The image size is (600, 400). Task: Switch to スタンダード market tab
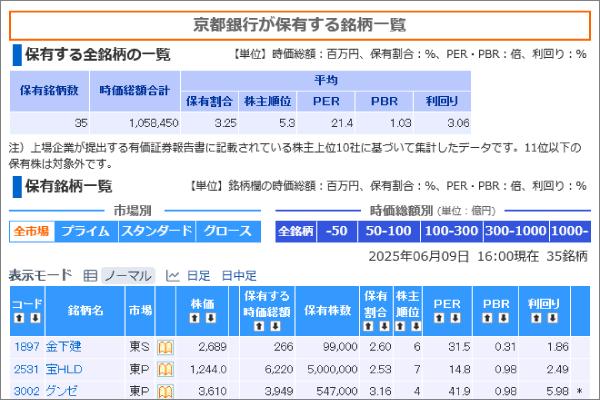157,232
